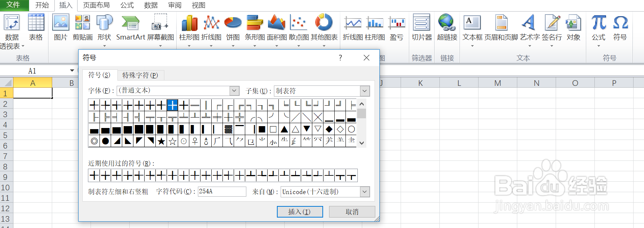Click the 图片 (Picture) icon
The width and height of the screenshot is (644, 228).
click(x=60, y=27)
